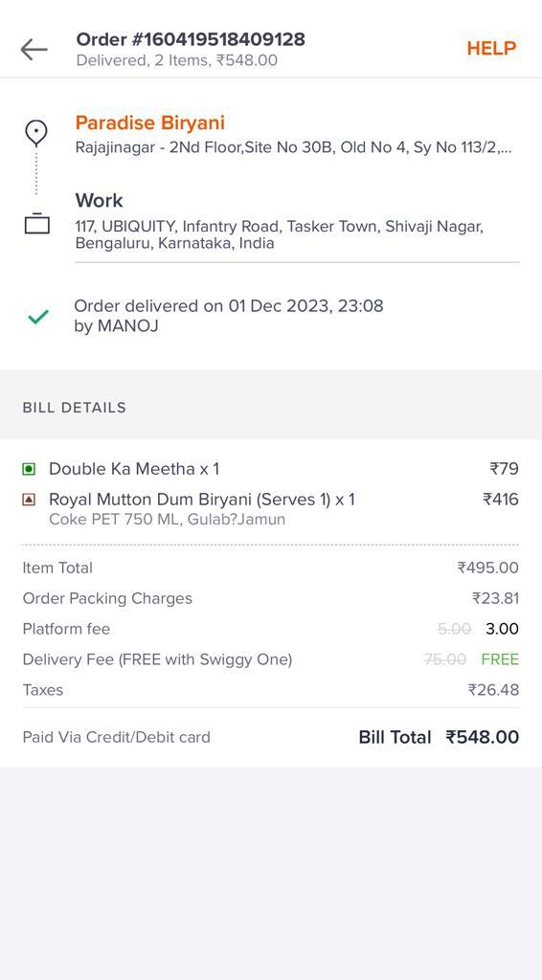Tap the Double Ka Meetha item row
The width and height of the screenshot is (542, 980).
pos(271,469)
